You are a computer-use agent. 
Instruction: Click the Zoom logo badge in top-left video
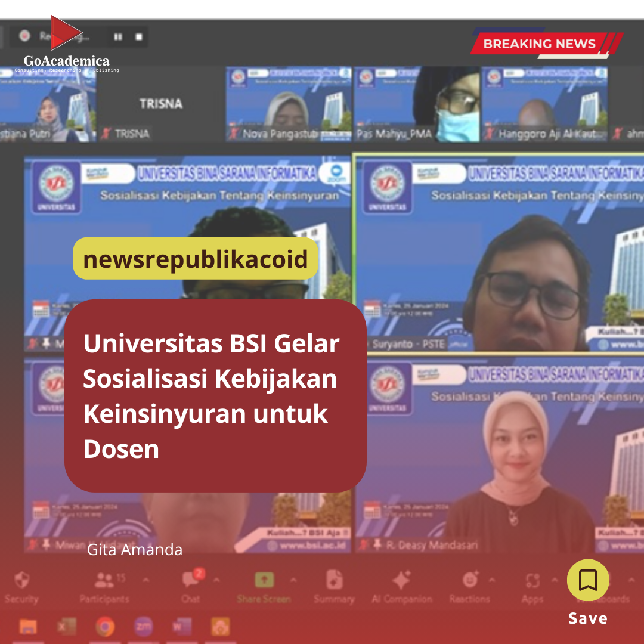[336, 174]
